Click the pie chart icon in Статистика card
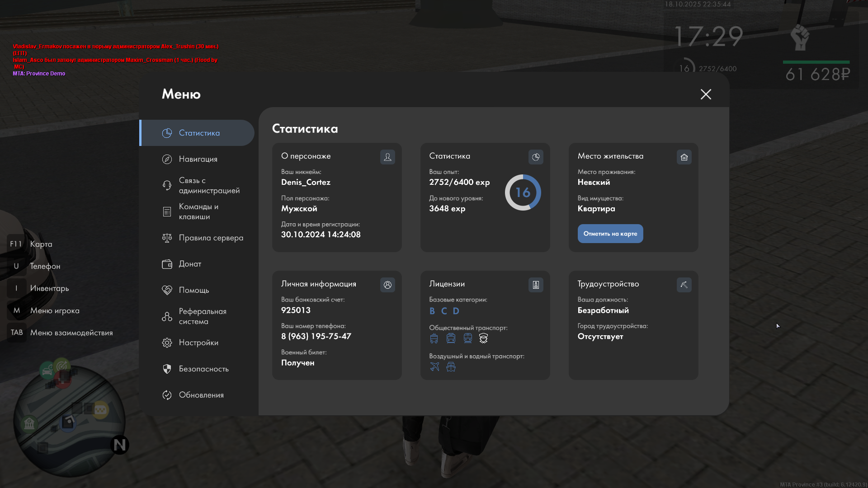 point(536,157)
